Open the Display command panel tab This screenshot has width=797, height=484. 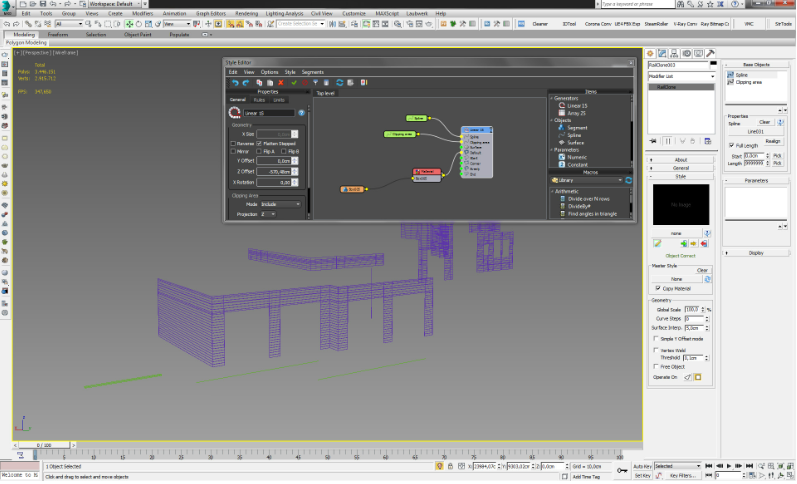[x=698, y=53]
